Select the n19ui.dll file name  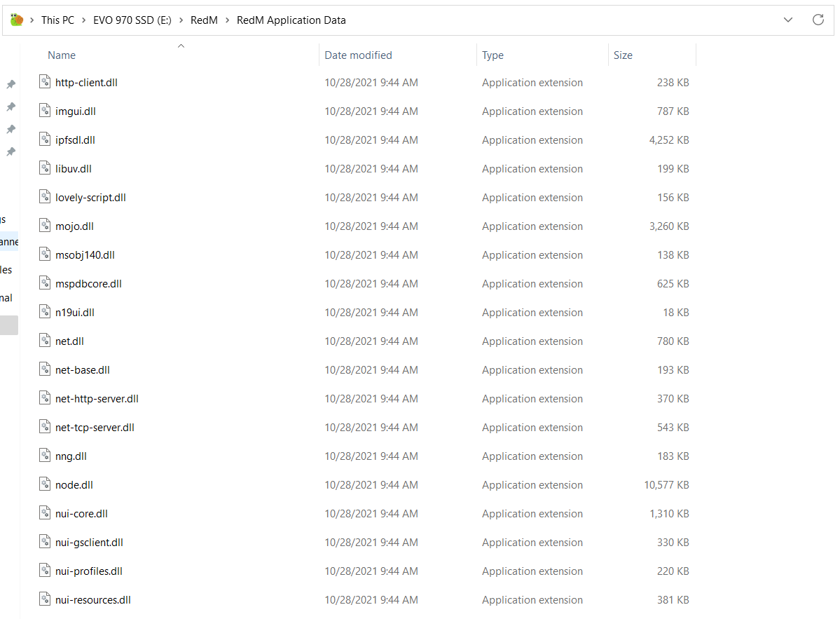pos(75,313)
